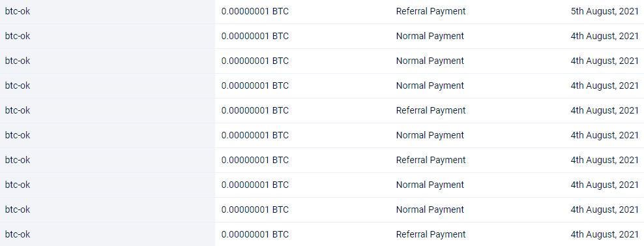
Task: Choose Normal Payment in the fourth row
Action: pos(430,85)
